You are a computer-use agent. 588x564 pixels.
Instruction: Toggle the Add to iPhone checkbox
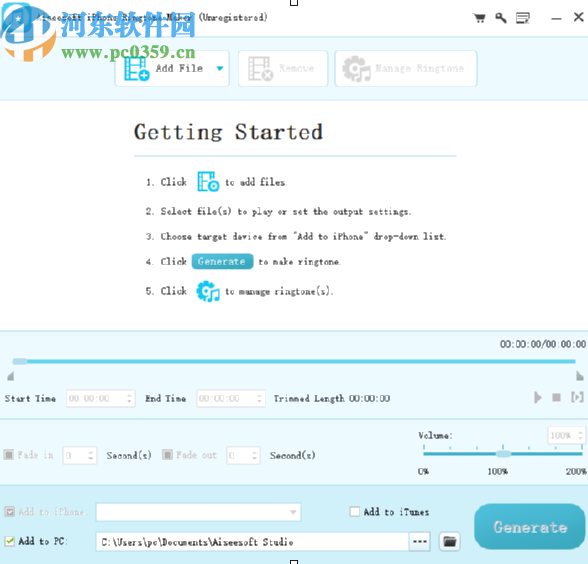[9, 512]
